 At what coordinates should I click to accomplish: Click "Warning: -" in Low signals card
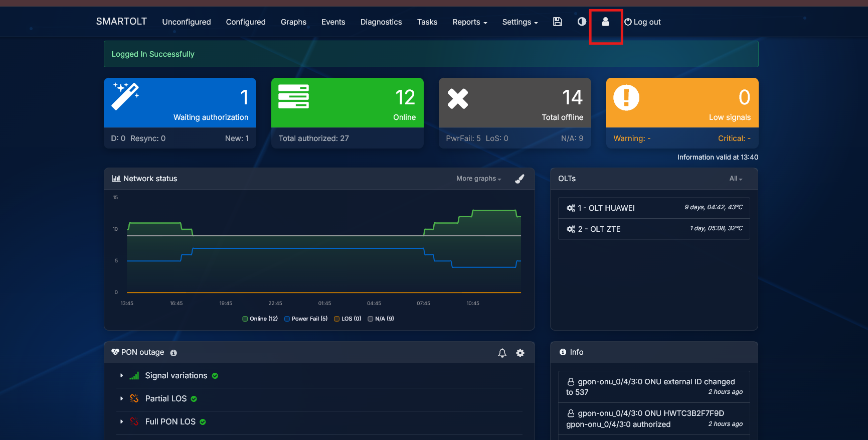[x=632, y=138]
